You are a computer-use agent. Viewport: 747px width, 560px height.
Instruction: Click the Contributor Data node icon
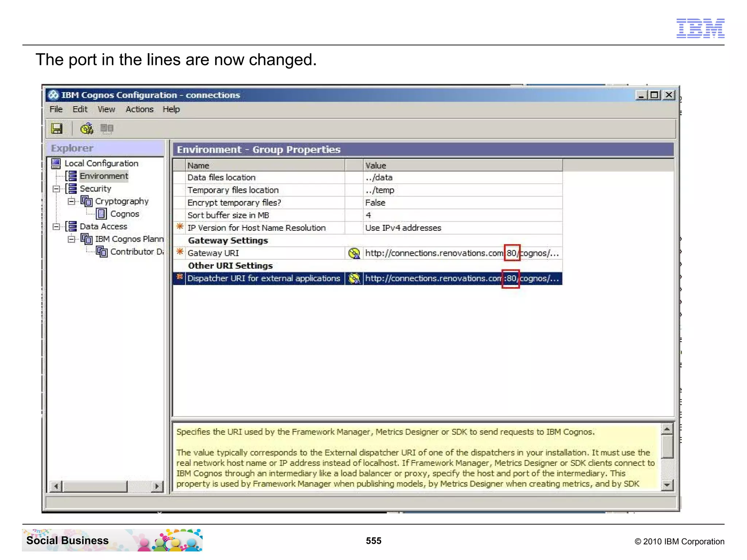101,252
